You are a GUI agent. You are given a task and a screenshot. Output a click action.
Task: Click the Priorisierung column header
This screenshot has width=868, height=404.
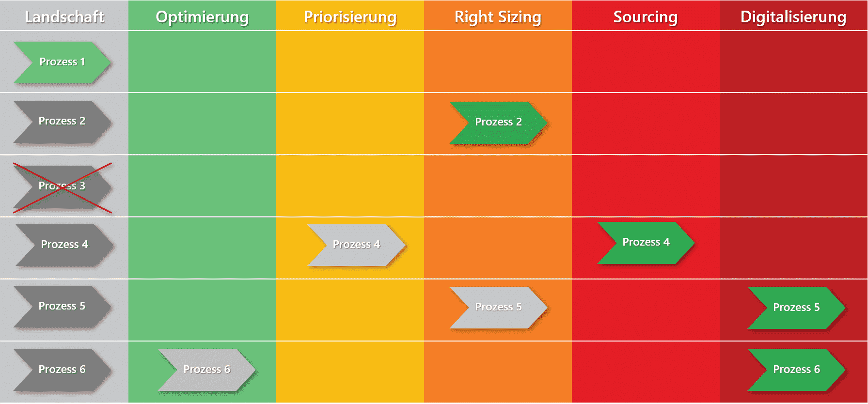coord(350,16)
